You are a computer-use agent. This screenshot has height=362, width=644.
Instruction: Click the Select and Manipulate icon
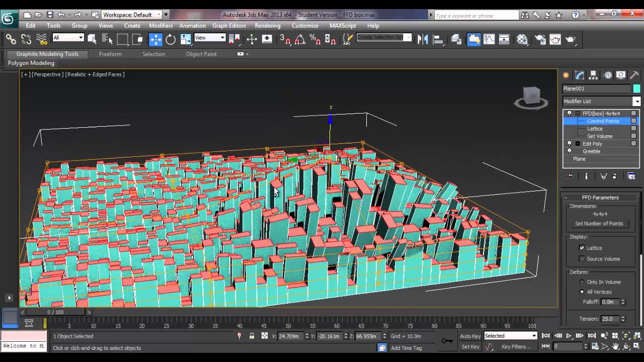coord(252,39)
